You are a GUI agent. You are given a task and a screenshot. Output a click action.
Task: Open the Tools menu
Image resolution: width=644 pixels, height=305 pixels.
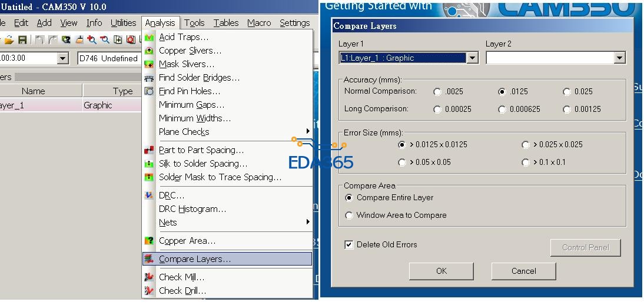pos(194,23)
